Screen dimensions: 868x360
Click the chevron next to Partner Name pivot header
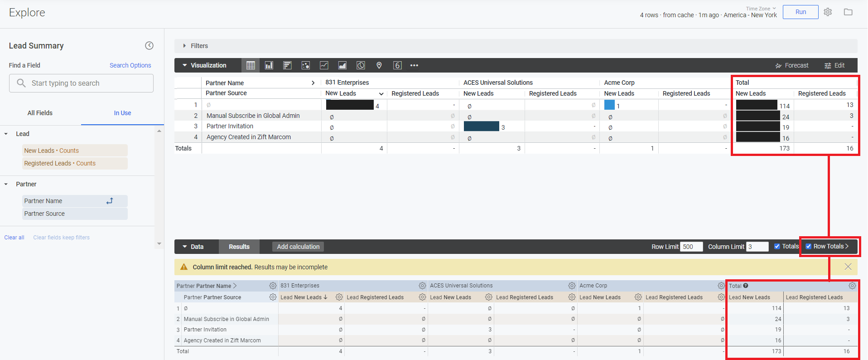coord(313,83)
